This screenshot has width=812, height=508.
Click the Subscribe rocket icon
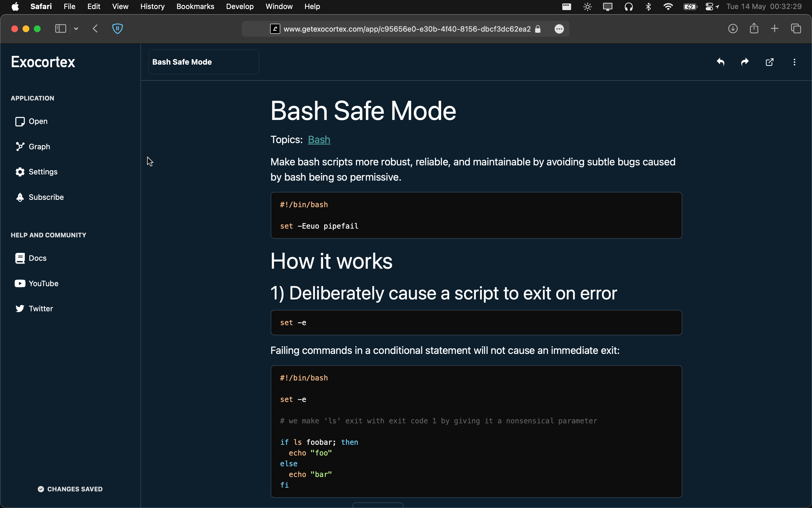(20, 197)
